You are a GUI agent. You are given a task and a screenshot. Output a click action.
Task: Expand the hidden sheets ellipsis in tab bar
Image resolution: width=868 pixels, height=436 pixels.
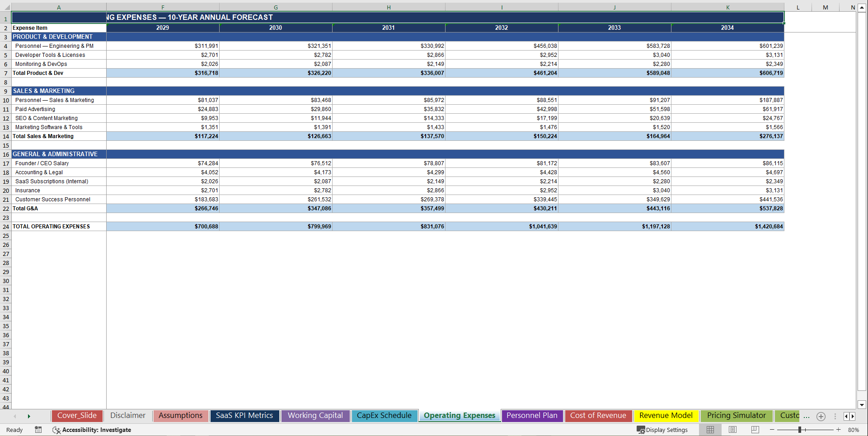point(807,416)
